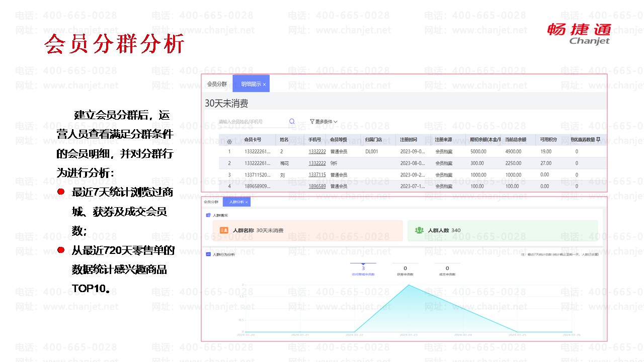
Task: Click the chart peak point at 2024-01-23
Action: click(x=409, y=285)
